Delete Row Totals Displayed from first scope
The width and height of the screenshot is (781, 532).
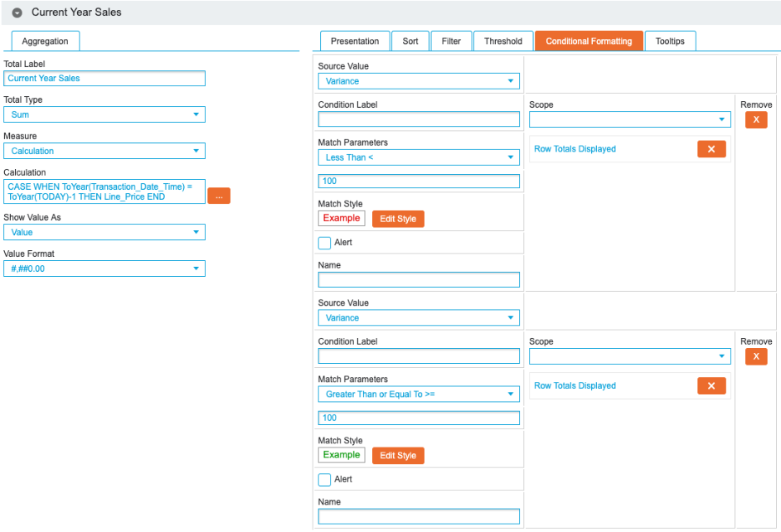[711, 149]
